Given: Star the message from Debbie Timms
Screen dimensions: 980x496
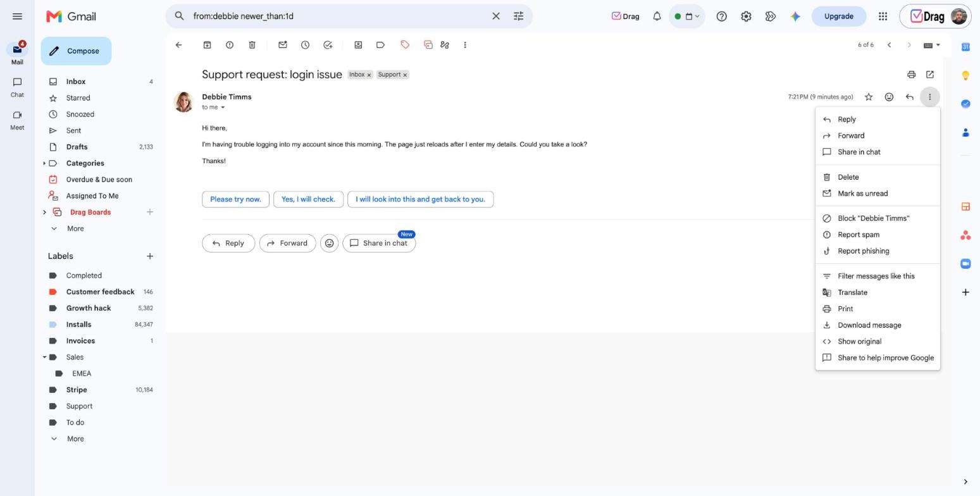Looking at the screenshot, I should click(869, 97).
